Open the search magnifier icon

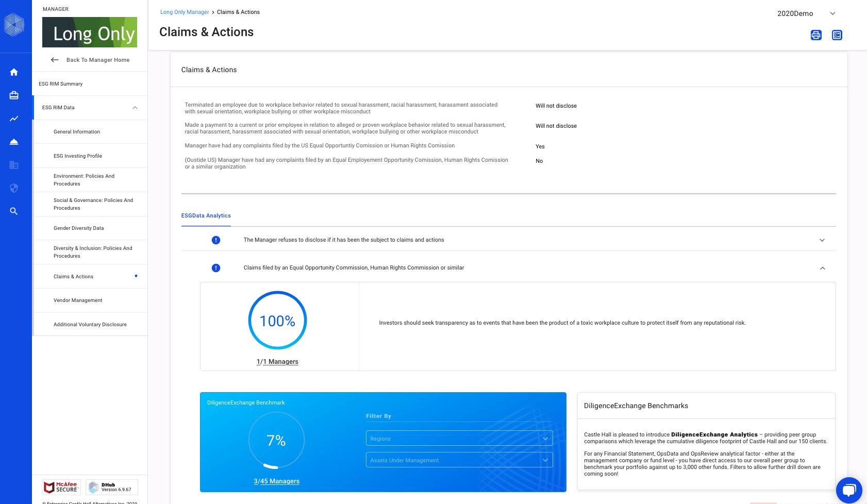pos(14,211)
